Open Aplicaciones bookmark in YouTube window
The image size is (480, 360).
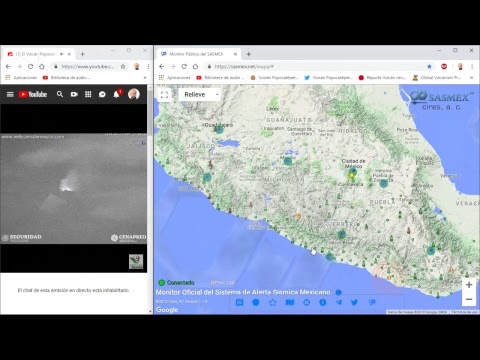pos(21,78)
